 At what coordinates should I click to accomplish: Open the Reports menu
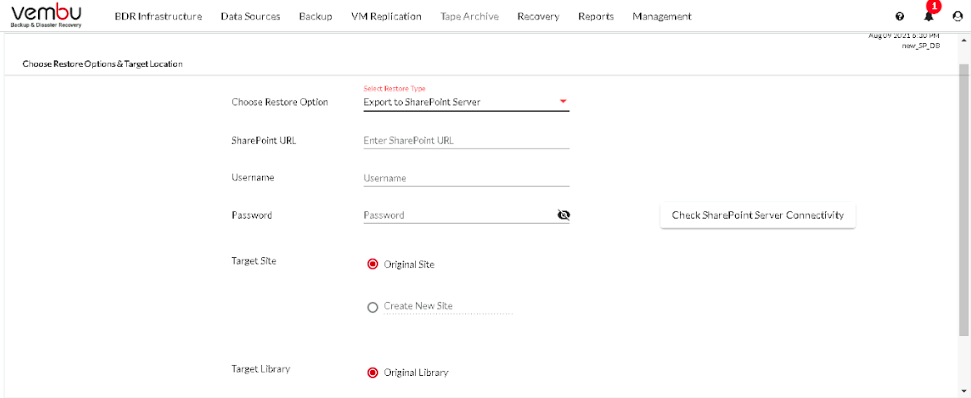point(596,17)
